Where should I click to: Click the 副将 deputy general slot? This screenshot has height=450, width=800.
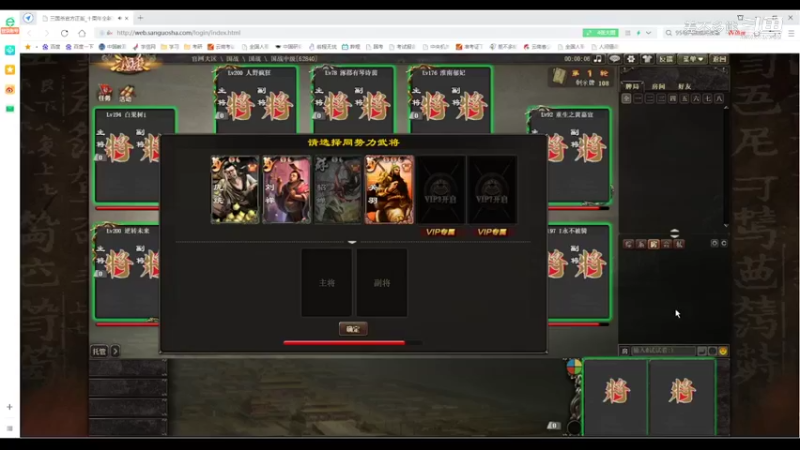pos(382,283)
